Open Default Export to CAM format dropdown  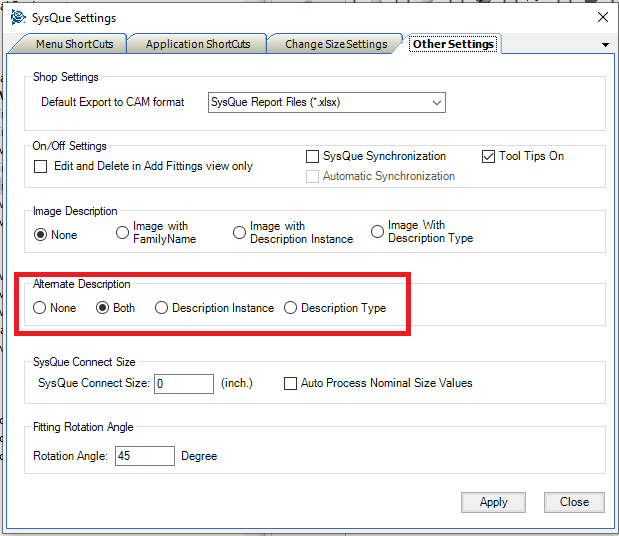click(x=327, y=102)
